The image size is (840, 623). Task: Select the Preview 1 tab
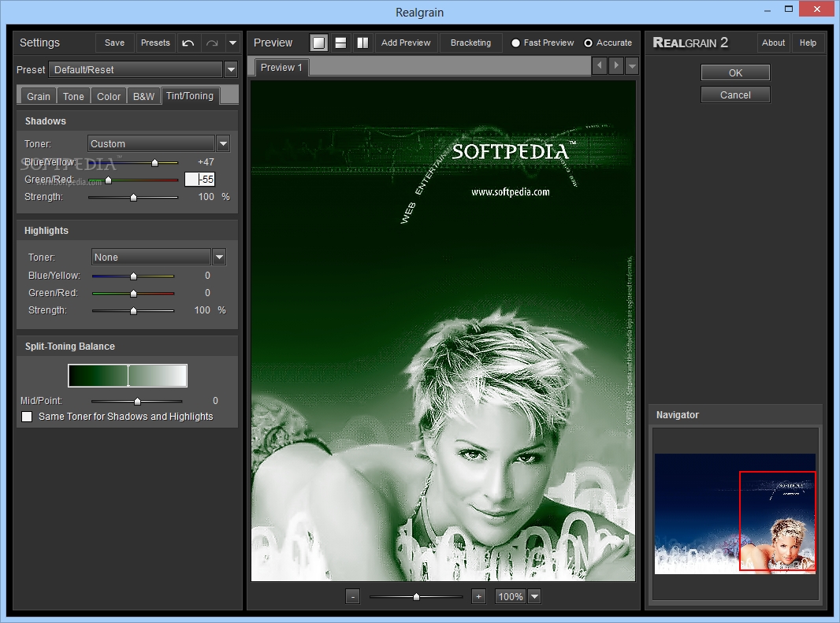281,68
